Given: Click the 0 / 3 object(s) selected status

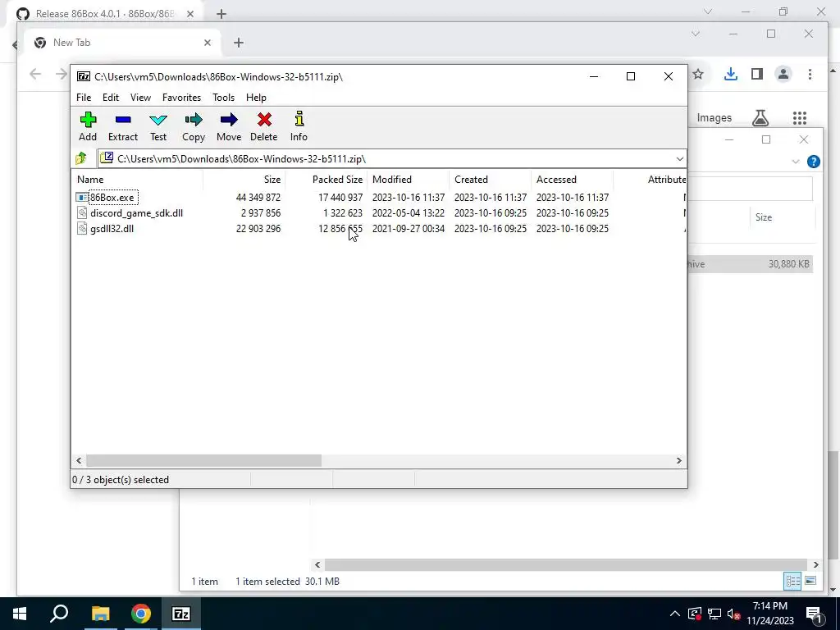Looking at the screenshot, I should click(121, 479).
